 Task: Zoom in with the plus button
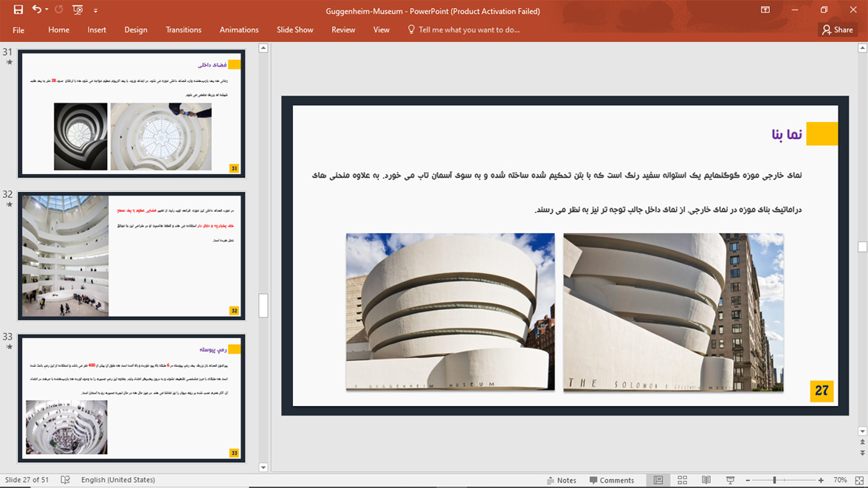point(821,480)
